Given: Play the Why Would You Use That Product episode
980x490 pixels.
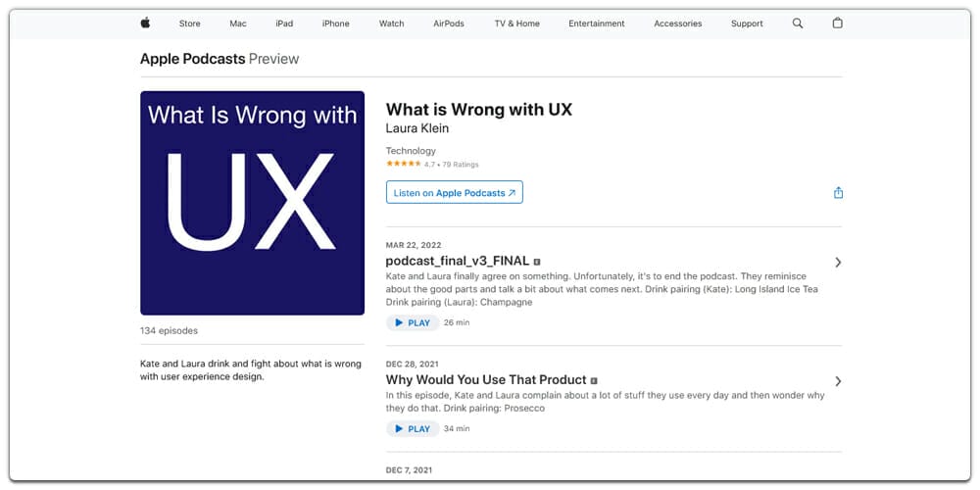Looking at the screenshot, I should (x=413, y=429).
